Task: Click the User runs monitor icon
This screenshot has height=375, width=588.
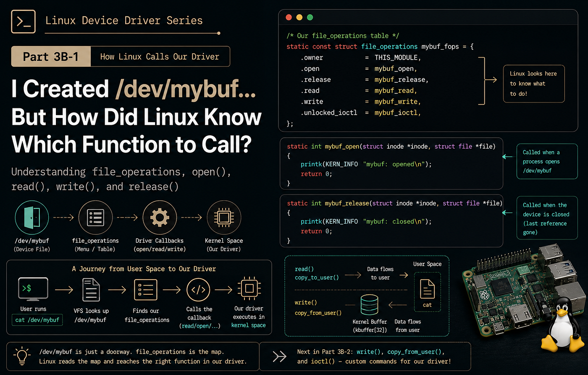Action: (33, 289)
